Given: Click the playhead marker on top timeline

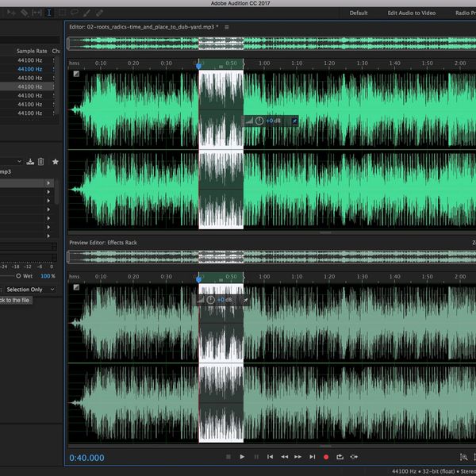Looking at the screenshot, I should point(199,65).
